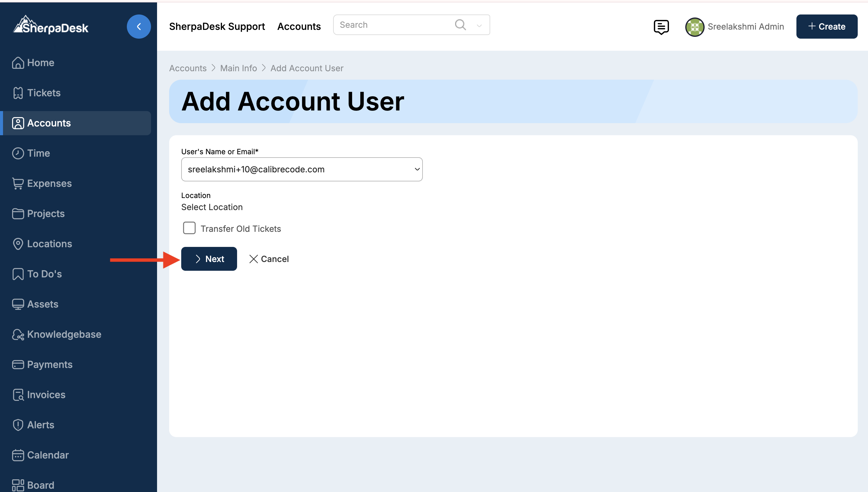Click the search magnifier icon
The image size is (868, 492).
(x=460, y=25)
